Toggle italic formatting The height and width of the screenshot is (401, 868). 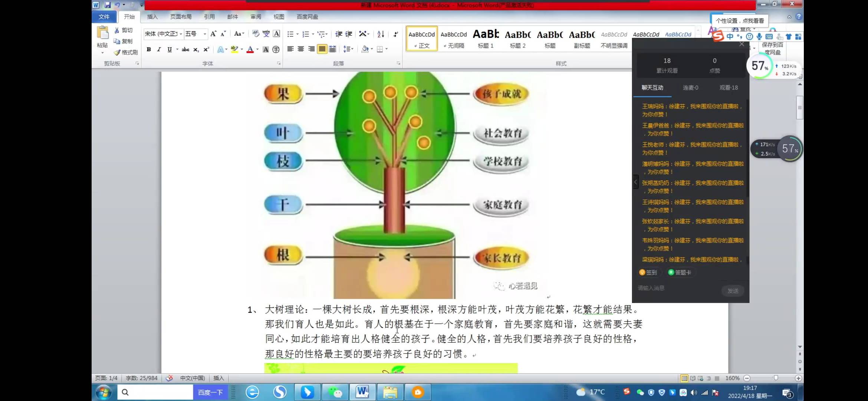pos(159,49)
